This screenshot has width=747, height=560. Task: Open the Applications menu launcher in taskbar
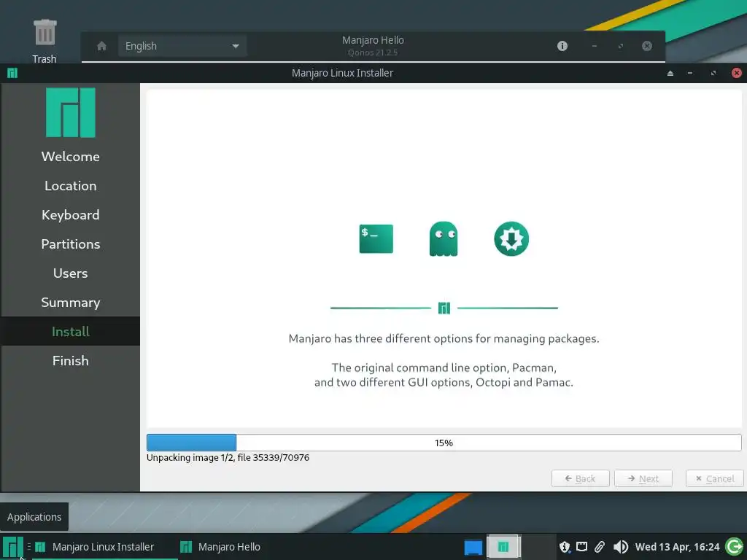coord(13,547)
